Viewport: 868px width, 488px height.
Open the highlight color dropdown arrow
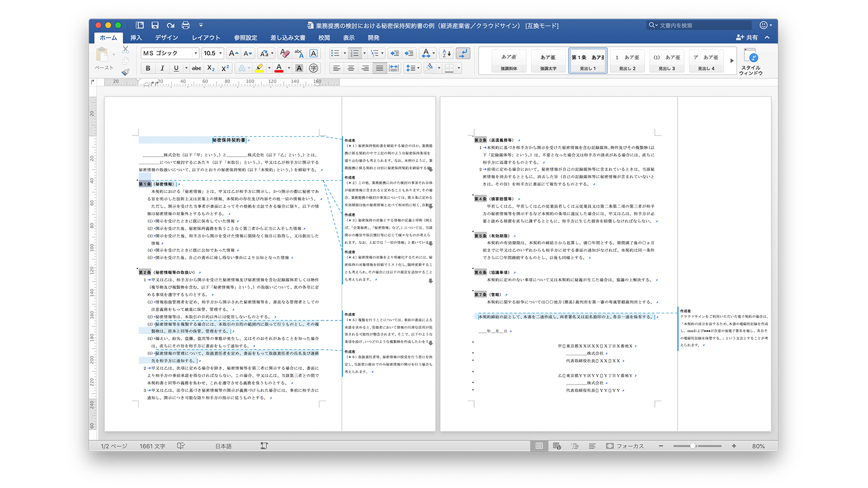click(269, 68)
